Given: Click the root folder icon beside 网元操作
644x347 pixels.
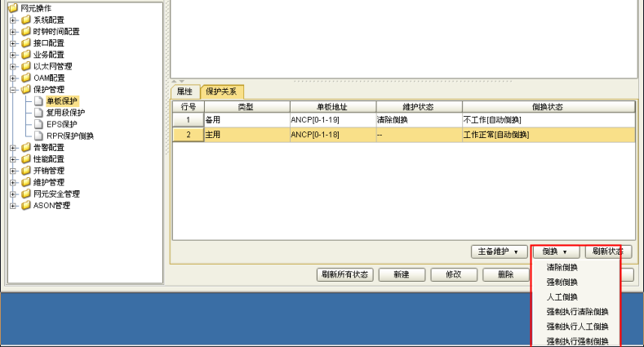Looking at the screenshot, I should [x=13, y=8].
